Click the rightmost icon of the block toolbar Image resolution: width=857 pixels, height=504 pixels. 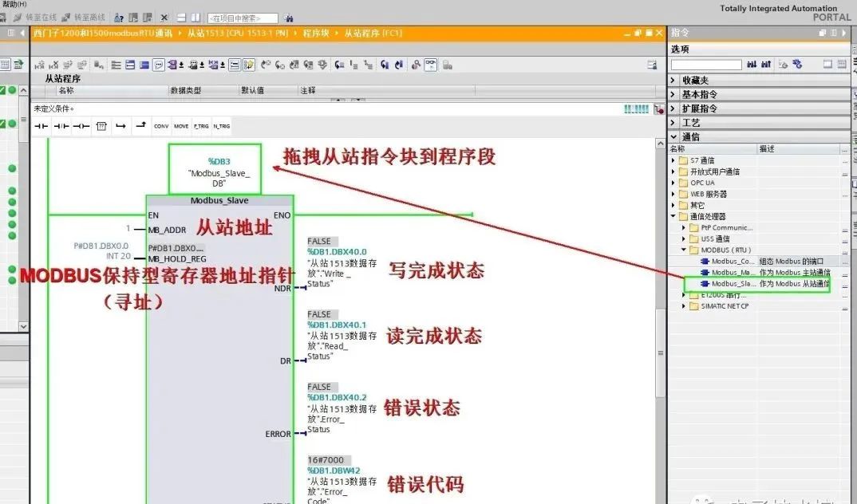click(651, 65)
